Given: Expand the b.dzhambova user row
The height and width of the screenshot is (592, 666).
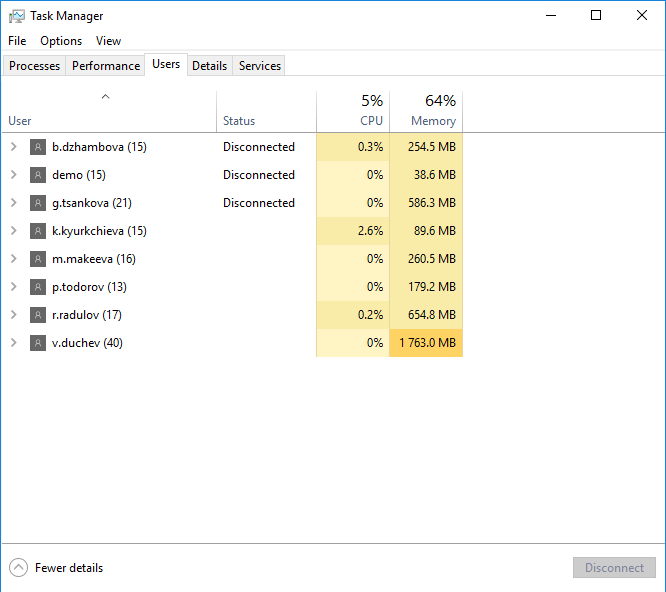Looking at the screenshot, I should point(14,147).
